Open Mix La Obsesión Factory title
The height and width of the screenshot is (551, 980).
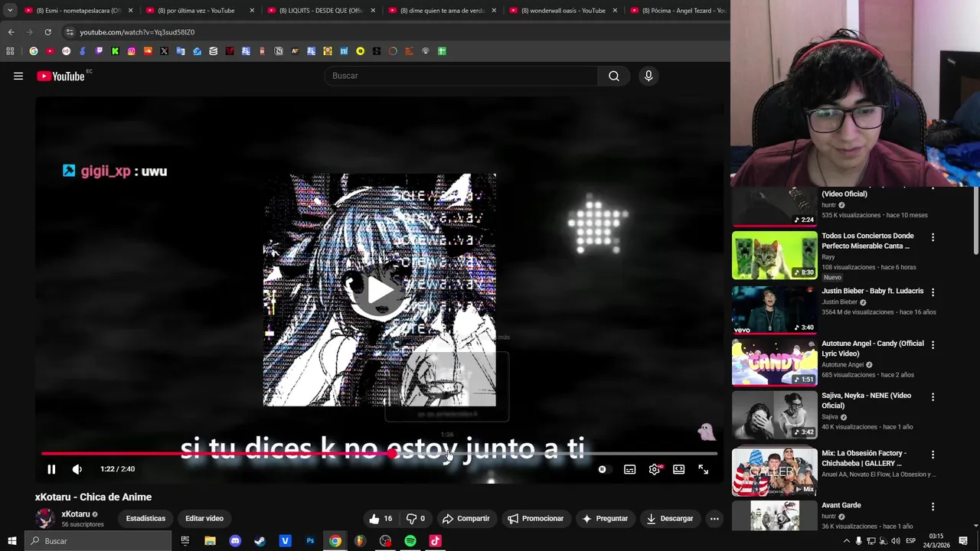coord(864,458)
